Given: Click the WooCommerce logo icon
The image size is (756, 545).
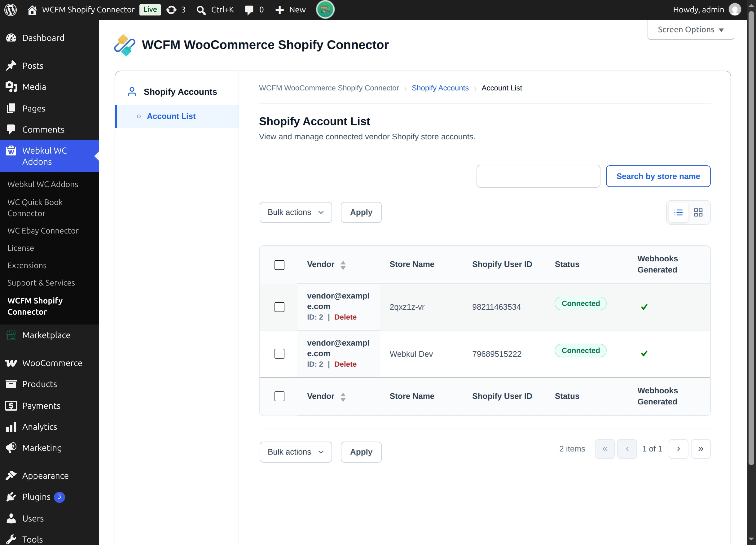Looking at the screenshot, I should pyautogui.click(x=11, y=363).
